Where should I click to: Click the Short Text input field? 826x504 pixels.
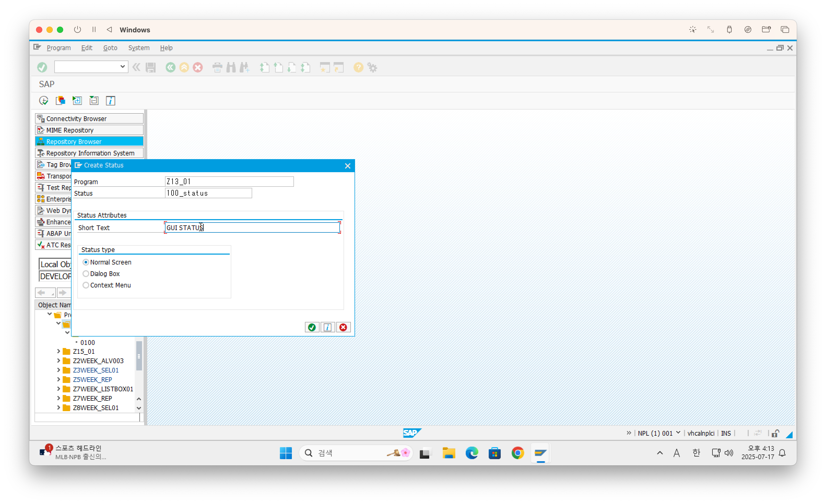[x=252, y=228]
